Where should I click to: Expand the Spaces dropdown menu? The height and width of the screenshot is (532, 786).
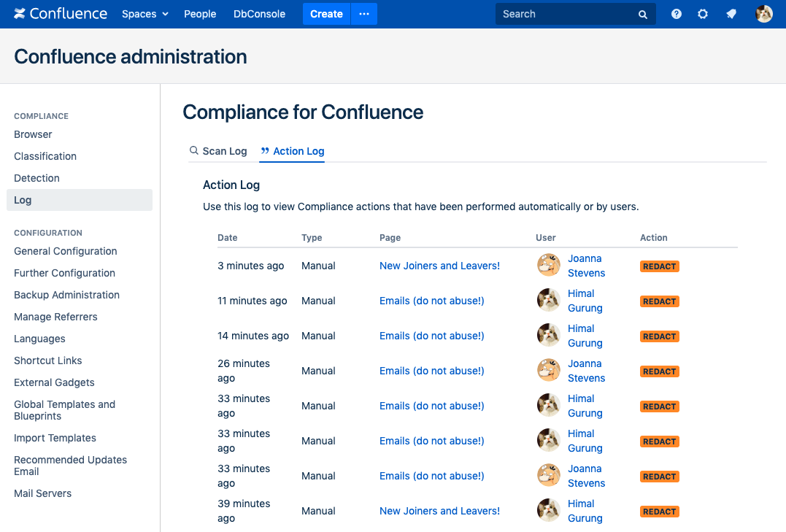[145, 14]
